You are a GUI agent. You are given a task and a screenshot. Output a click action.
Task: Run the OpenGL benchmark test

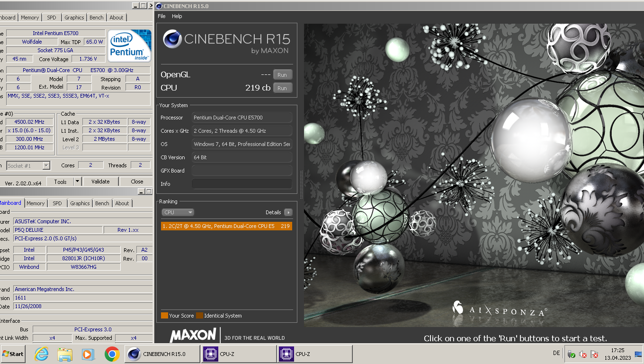[x=282, y=75]
